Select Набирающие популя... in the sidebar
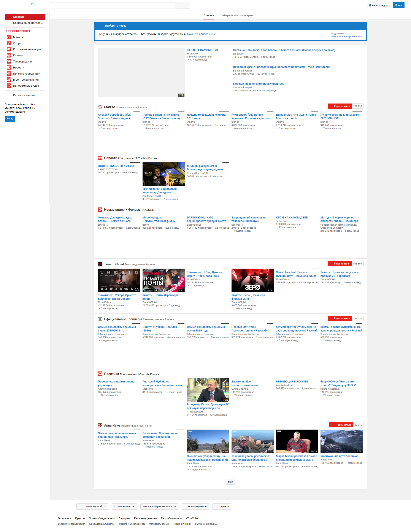Image resolution: width=411 pixels, height=532 pixels. [25, 23]
